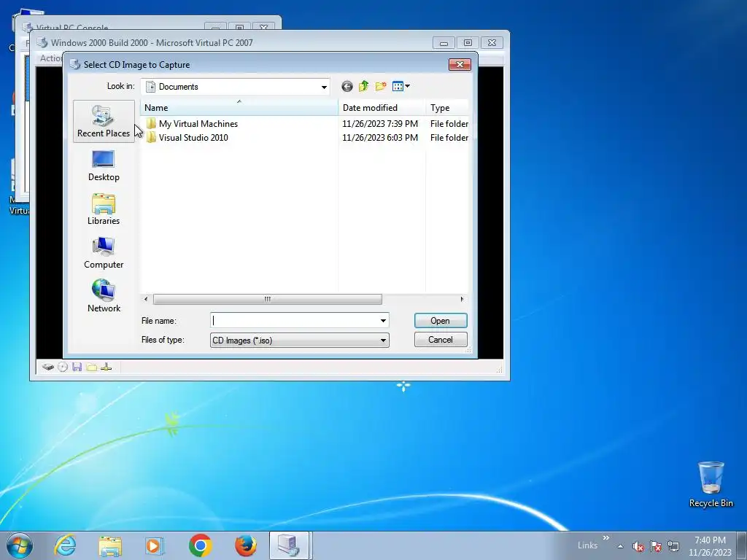Open Libraries from the places sidebar
Viewport: 747px width, 560px height.
click(x=104, y=209)
